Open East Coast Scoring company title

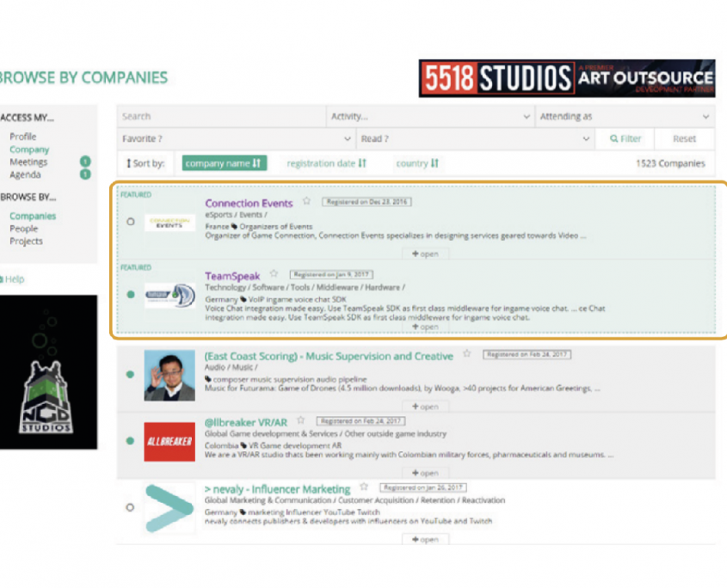point(329,356)
